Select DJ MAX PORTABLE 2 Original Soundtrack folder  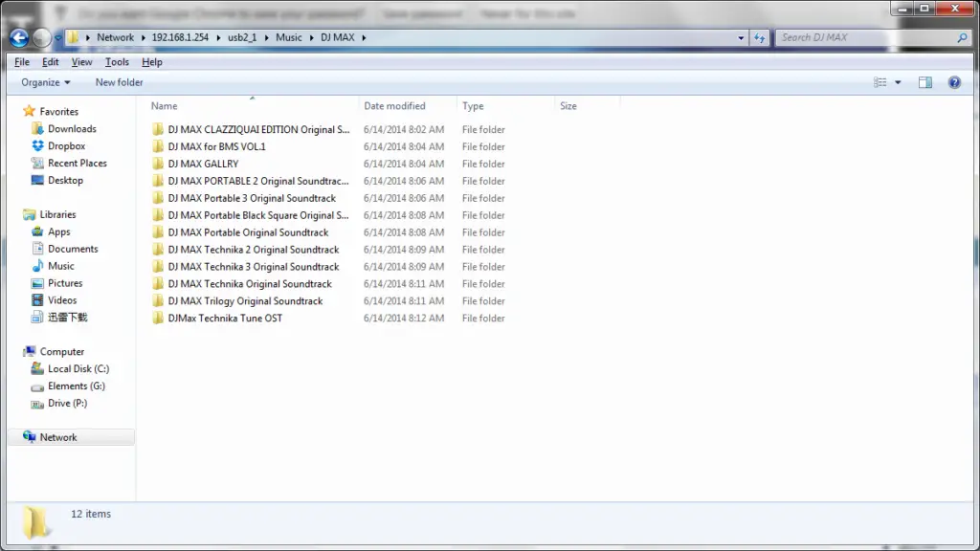point(257,181)
